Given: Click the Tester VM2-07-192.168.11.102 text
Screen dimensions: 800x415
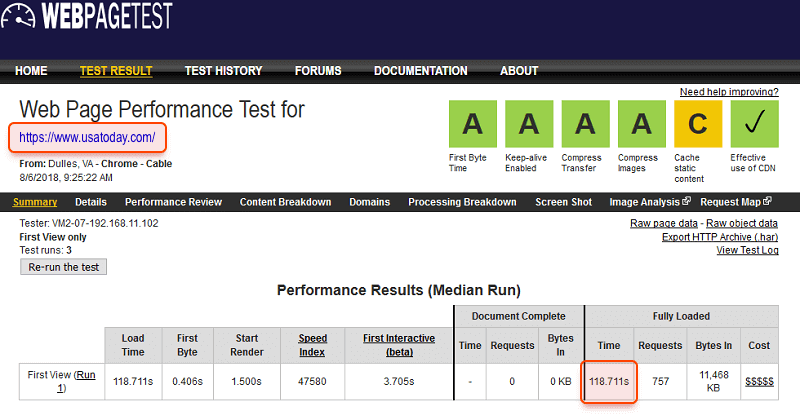Looking at the screenshot, I should click(89, 223).
